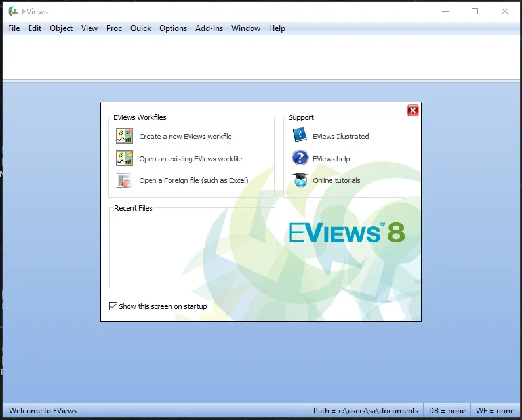Open the EViews help link
The image size is (522, 420).
click(331, 159)
